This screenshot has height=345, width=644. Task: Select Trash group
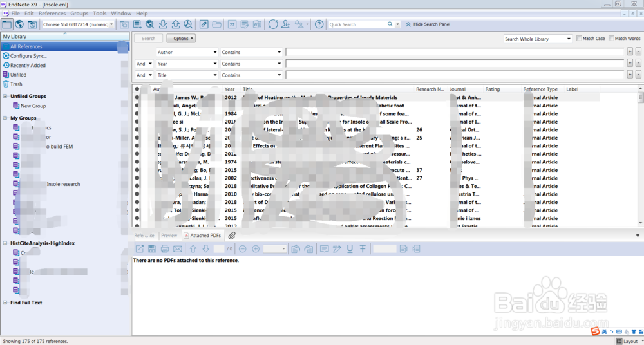click(x=16, y=84)
